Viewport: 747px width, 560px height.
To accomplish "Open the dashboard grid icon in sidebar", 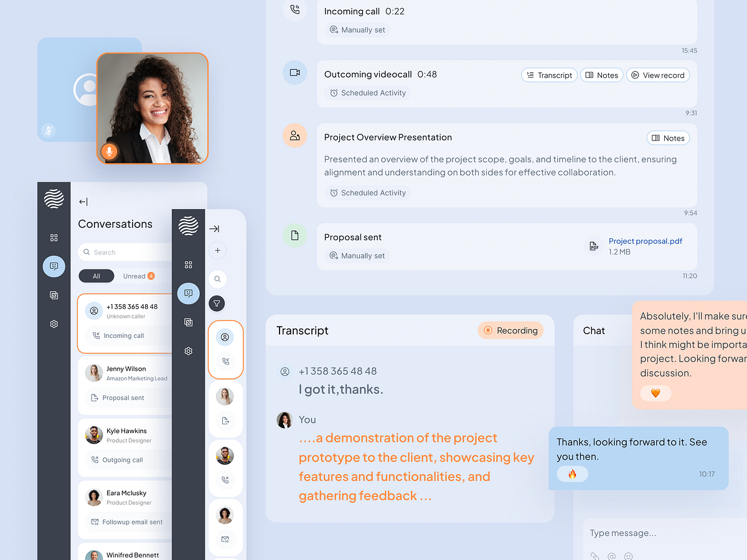I will [54, 237].
